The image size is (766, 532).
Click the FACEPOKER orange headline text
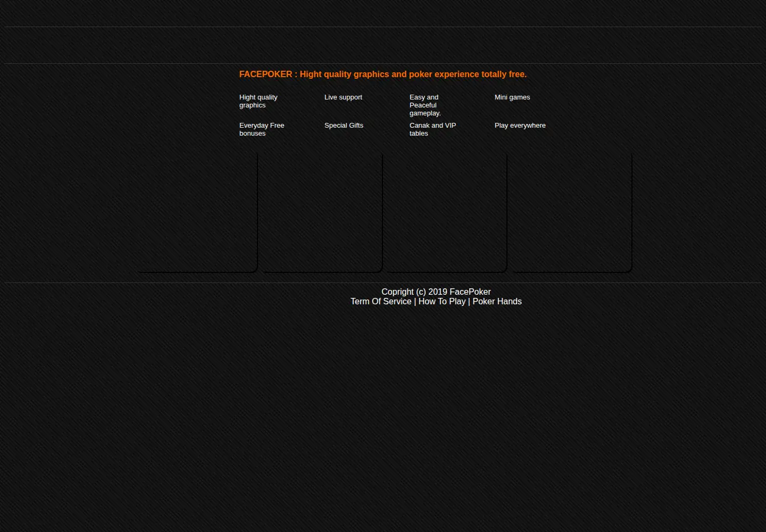click(383, 74)
